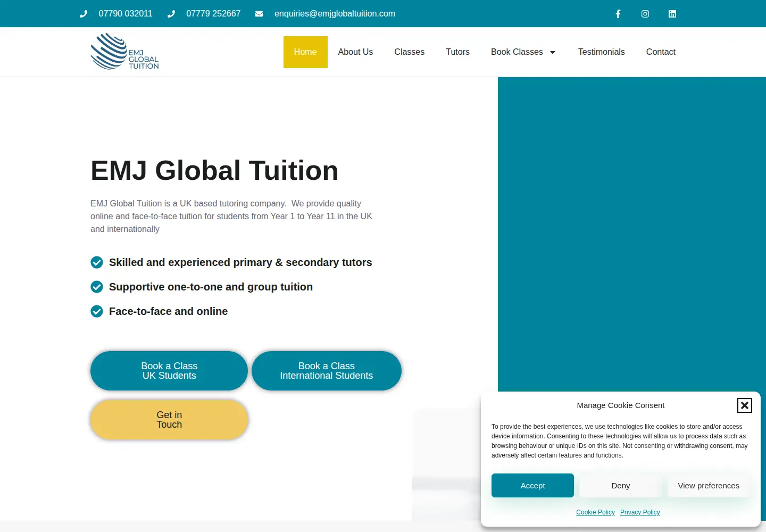Click the Get in Touch button
766x532 pixels.
[169, 420]
